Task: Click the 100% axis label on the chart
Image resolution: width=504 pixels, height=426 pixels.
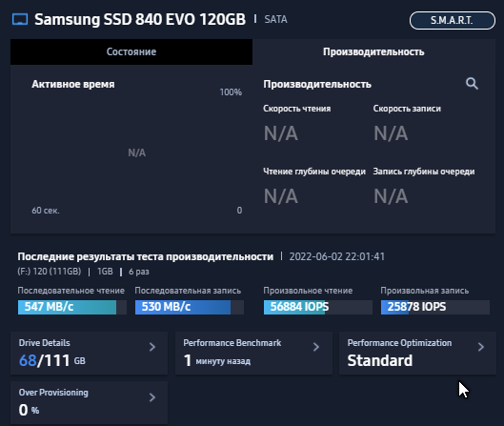Action: pyautogui.click(x=231, y=92)
